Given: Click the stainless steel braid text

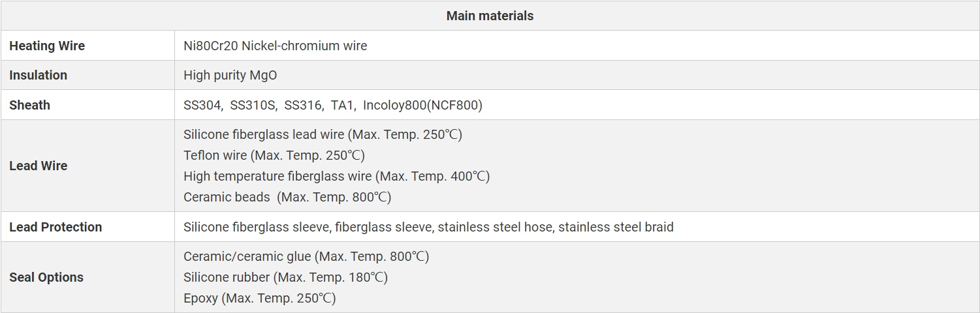Looking at the screenshot, I should pos(616,227).
